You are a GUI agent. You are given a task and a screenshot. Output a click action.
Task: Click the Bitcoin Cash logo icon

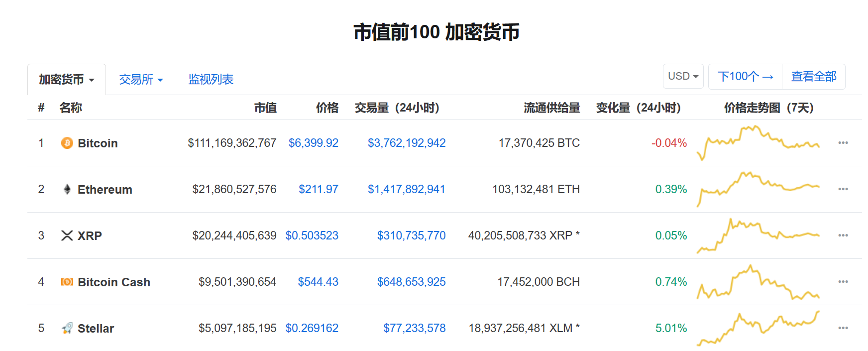[x=67, y=282]
